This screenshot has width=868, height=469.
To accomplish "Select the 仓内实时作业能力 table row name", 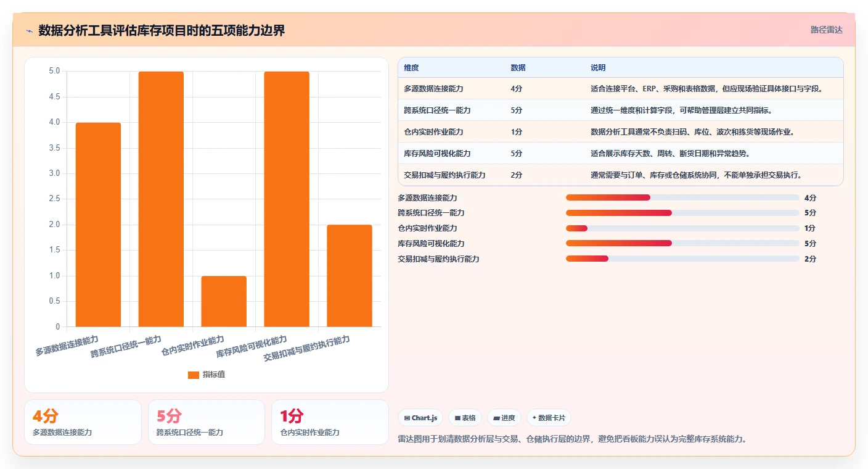I will pos(433,132).
